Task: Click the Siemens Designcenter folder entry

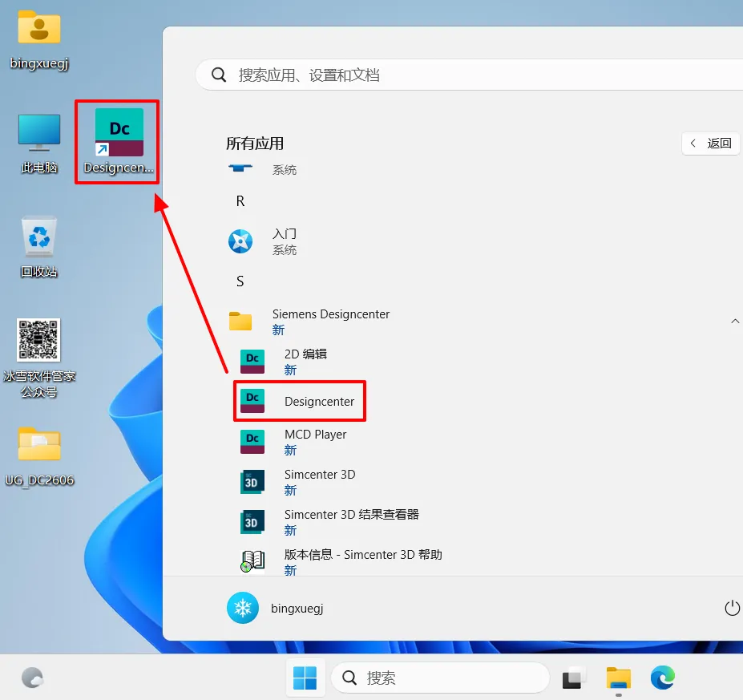Action: pyautogui.click(x=309, y=322)
